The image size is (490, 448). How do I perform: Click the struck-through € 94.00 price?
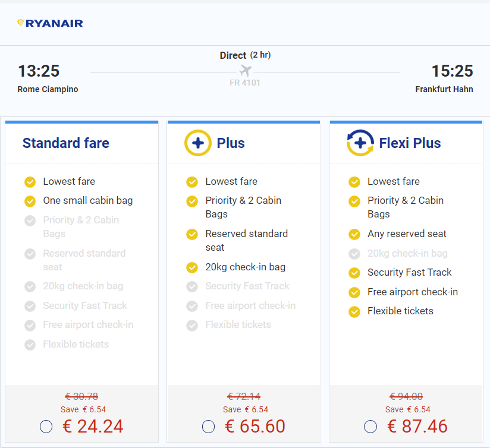[x=406, y=396]
